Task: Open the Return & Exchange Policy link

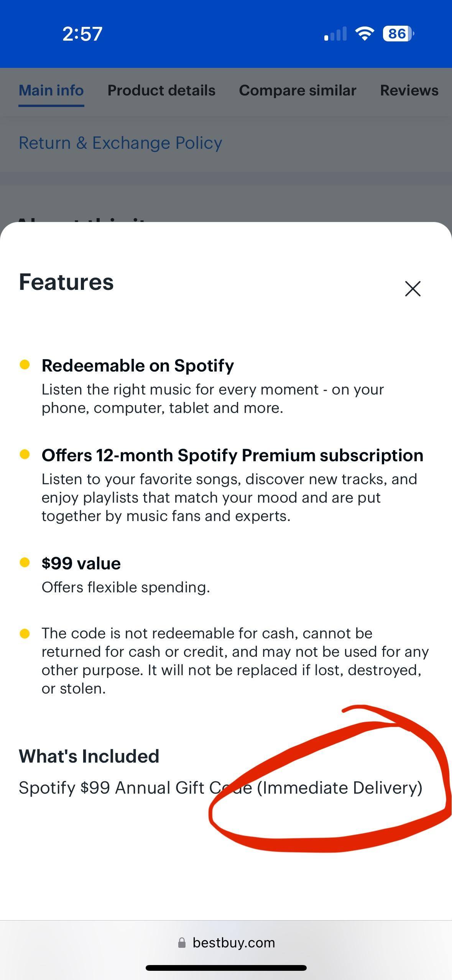Action: tap(120, 143)
